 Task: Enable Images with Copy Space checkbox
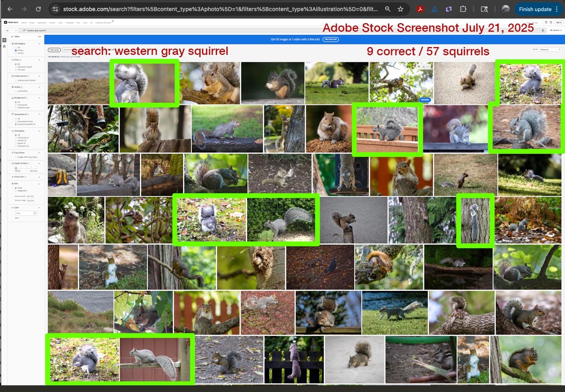coord(16,157)
